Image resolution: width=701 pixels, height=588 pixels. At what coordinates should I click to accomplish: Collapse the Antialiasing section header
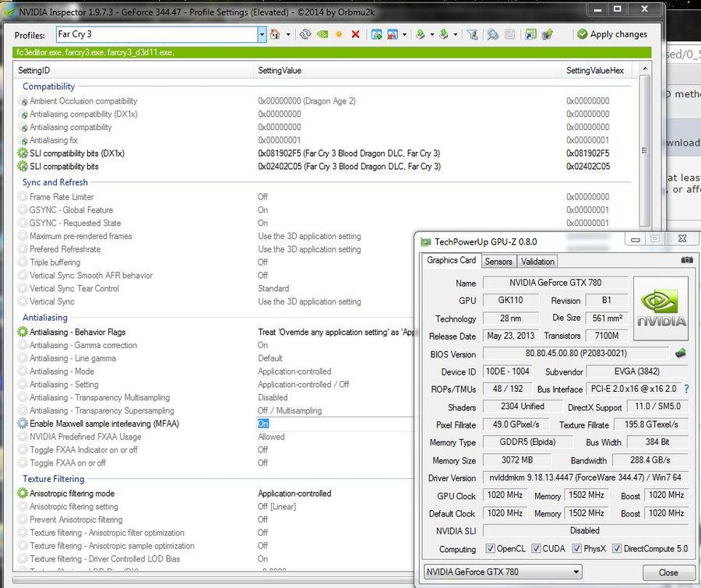[x=44, y=318]
